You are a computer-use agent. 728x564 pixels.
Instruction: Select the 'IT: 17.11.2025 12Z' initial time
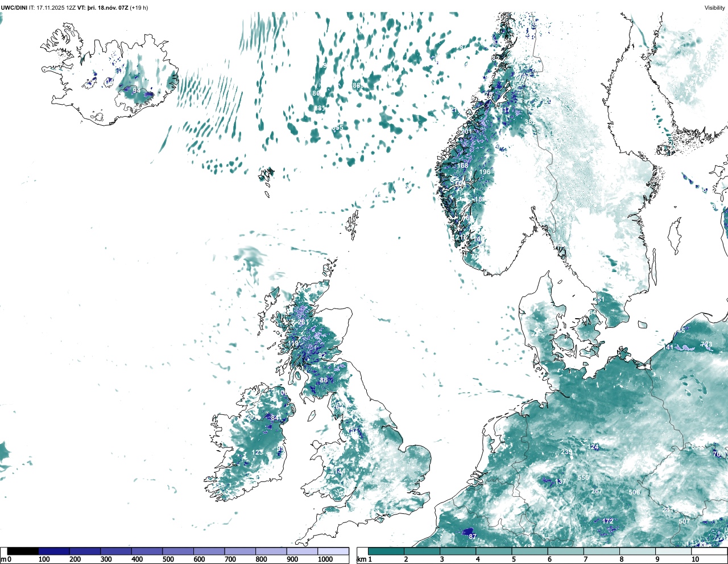(x=52, y=8)
